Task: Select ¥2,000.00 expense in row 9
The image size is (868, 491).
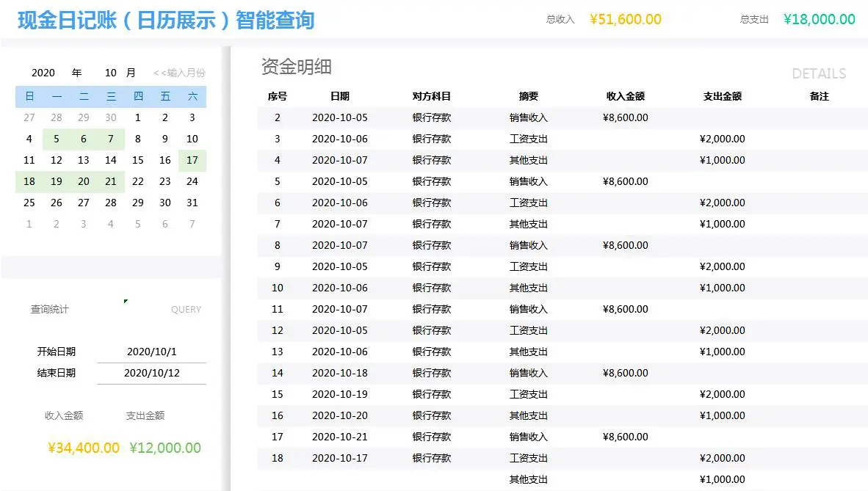Action: (x=723, y=266)
